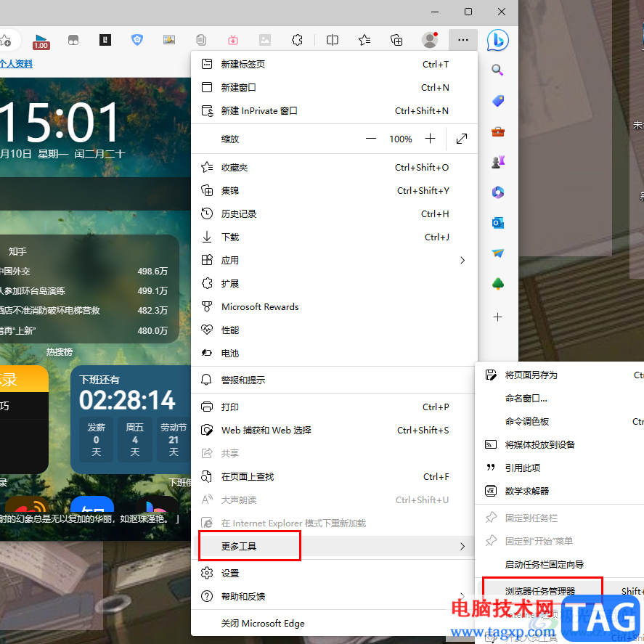Open the sidebar Games chess icon
The image size is (644, 644).
coord(498,162)
